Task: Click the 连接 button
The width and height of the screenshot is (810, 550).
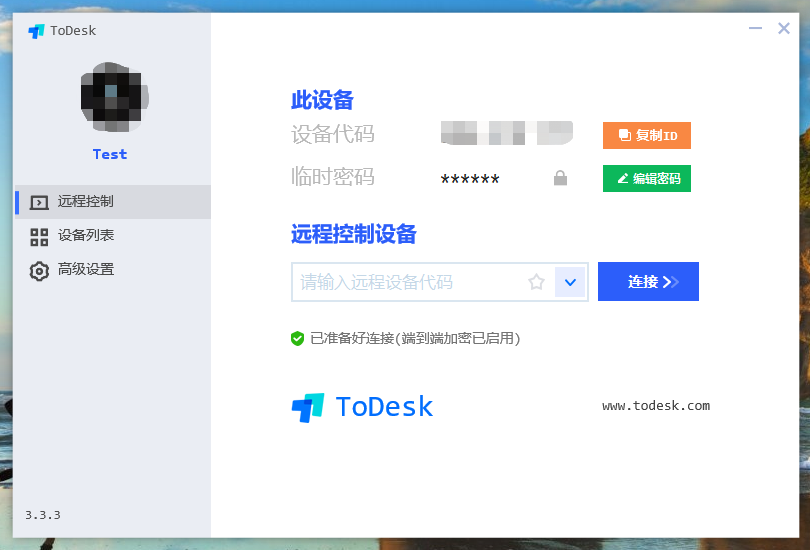Action: click(648, 281)
